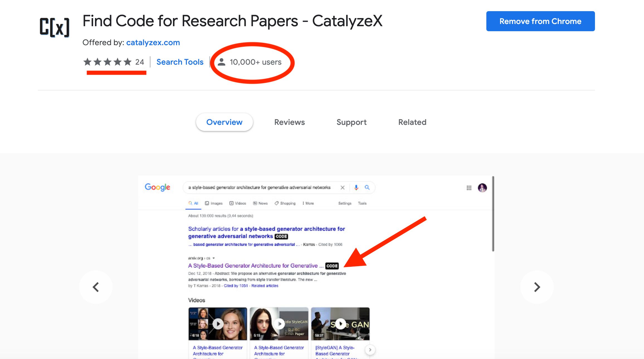Show the next screenshot slide
Screen dimensions: 644x359
point(537,287)
